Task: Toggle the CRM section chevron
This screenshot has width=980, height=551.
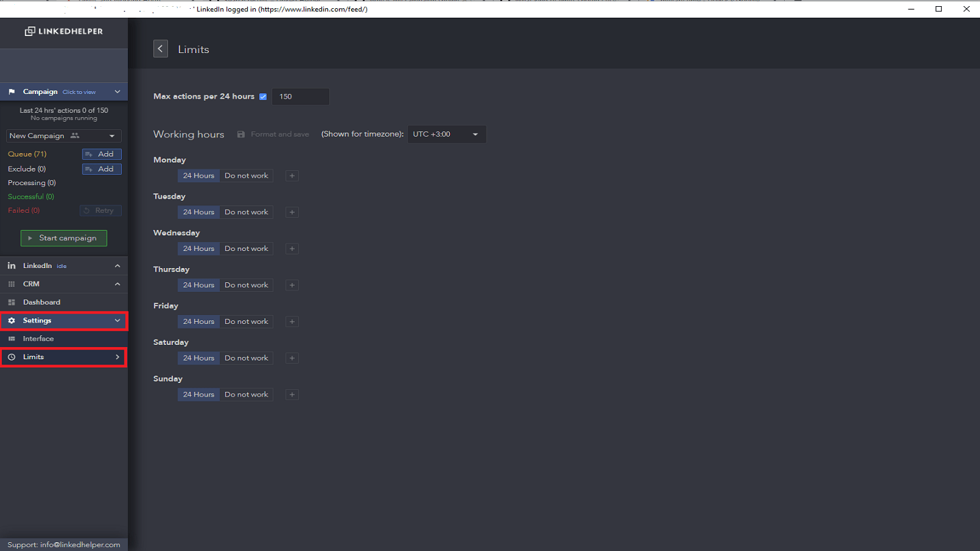Action: click(117, 284)
